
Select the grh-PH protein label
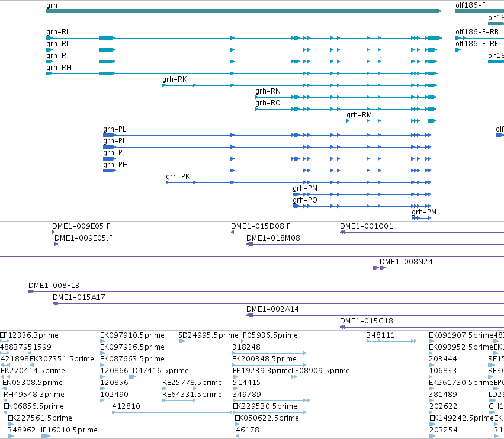[x=115, y=165]
